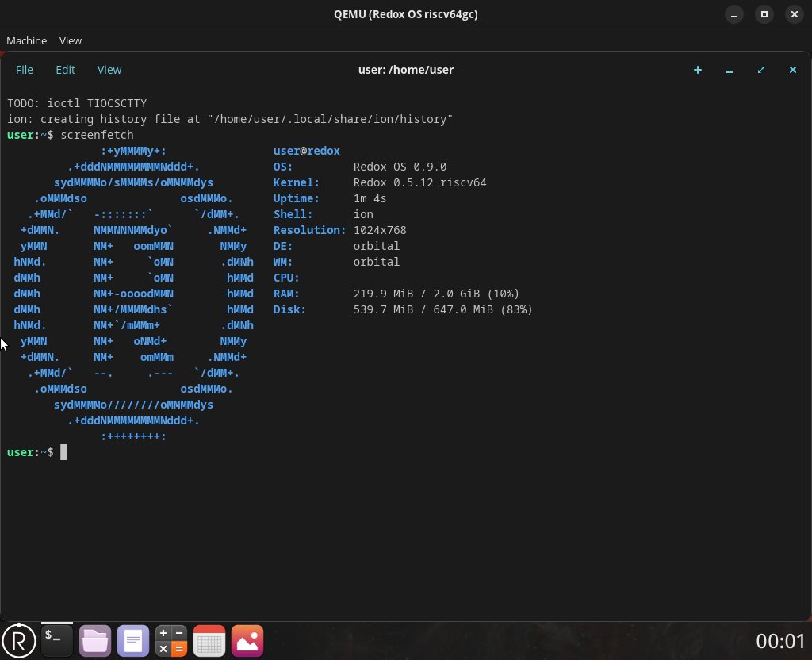Close the terminal window inside Redox
Screen dimensions: 812x660
coord(792,70)
